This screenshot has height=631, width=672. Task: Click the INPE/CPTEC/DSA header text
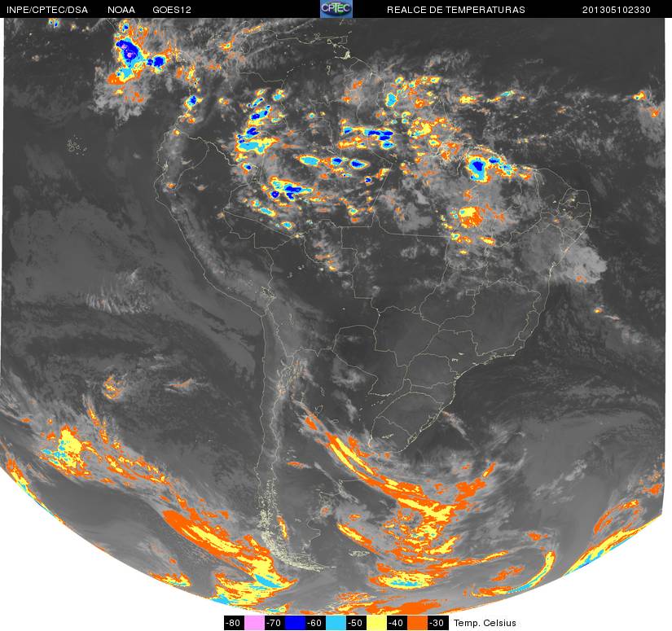pos(47,10)
